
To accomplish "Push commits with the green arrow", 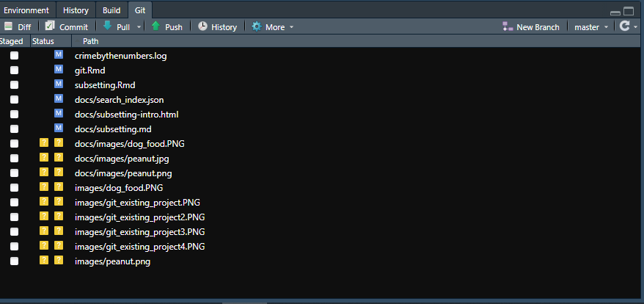I will [155, 26].
